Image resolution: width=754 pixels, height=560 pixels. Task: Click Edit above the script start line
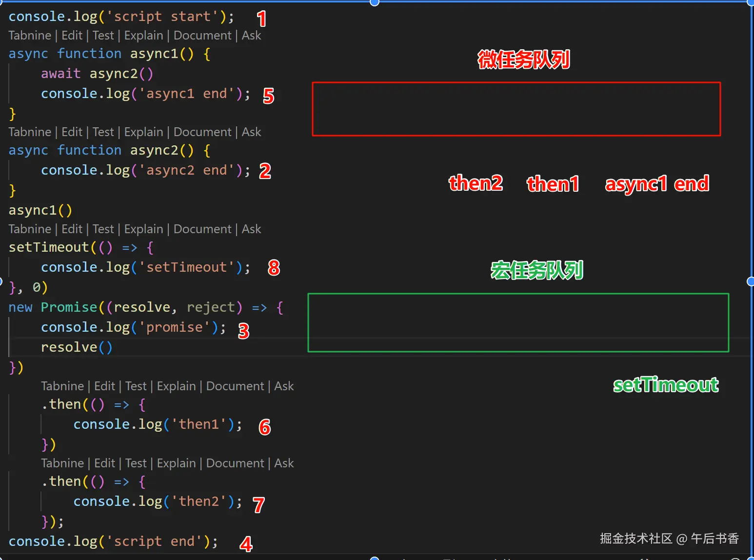pos(72,35)
